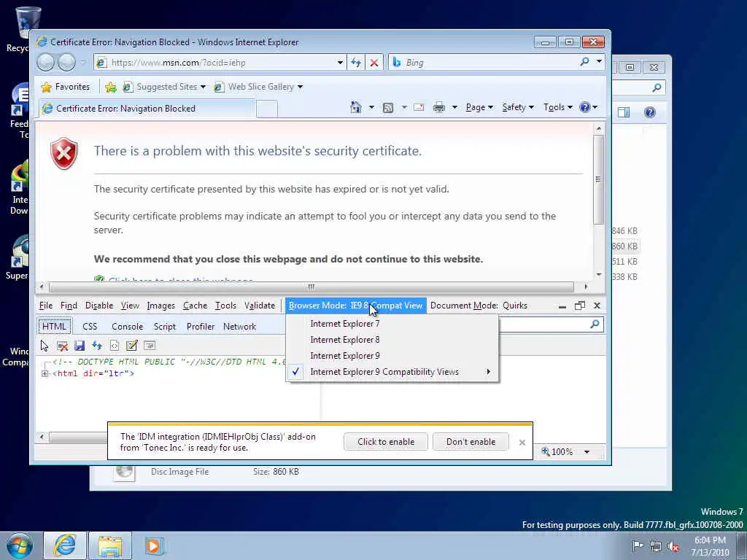Click the new tab button
Screen dimensions: 747x560
coord(267,109)
